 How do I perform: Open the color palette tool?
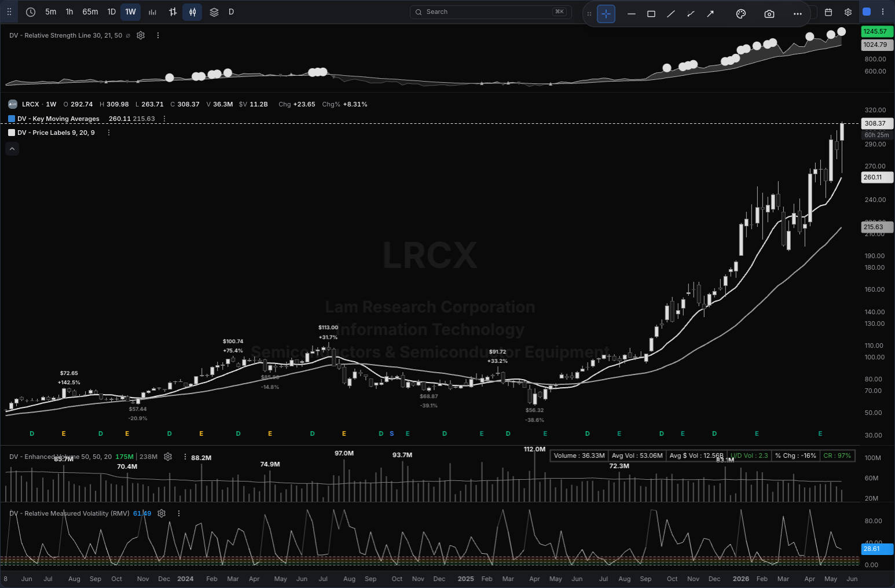click(x=741, y=14)
